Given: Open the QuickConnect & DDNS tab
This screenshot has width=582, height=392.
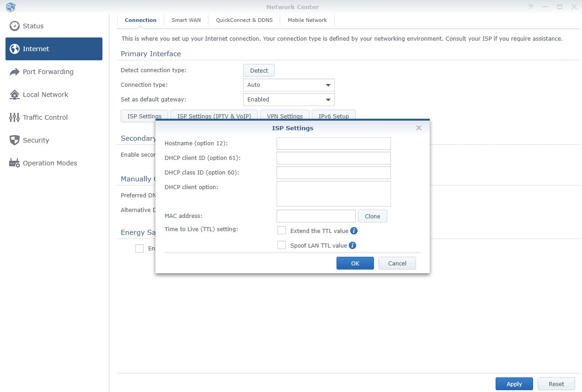Looking at the screenshot, I should click(244, 20).
